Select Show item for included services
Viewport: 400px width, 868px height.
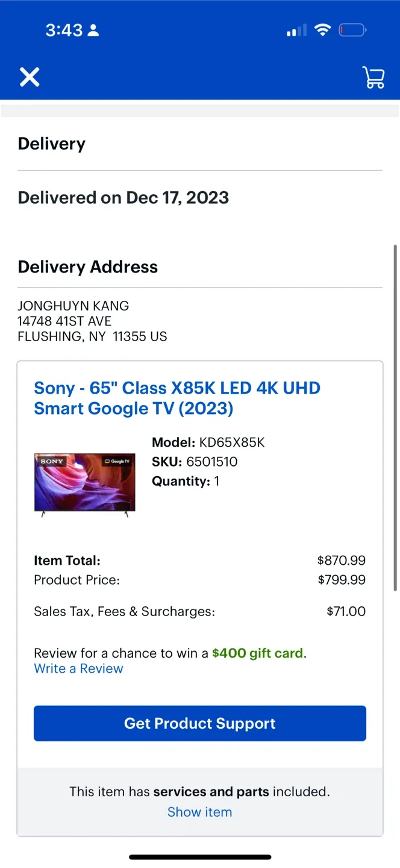[199, 812]
